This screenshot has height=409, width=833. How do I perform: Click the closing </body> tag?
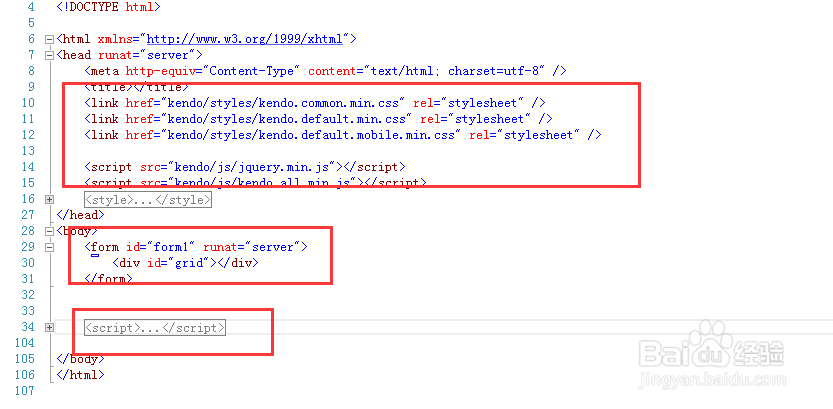80,359
